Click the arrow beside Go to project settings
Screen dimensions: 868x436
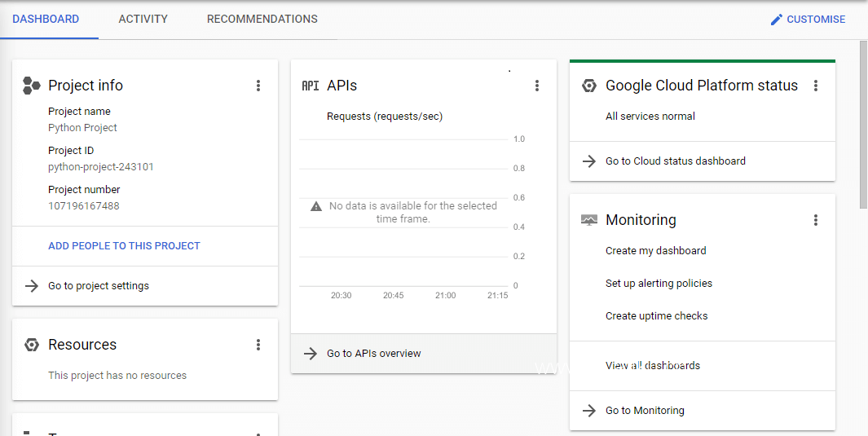click(32, 286)
